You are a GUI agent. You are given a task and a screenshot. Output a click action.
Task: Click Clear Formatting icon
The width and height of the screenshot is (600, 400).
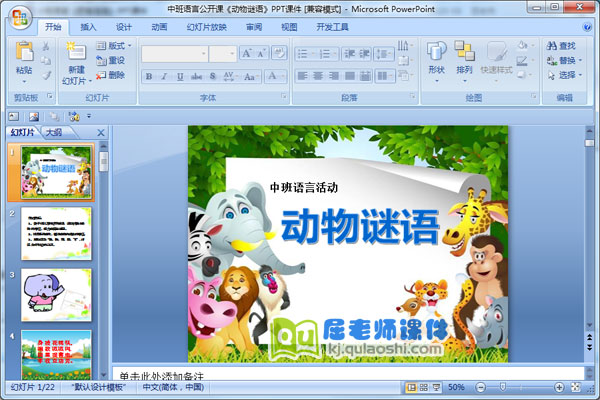pos(279,53)
